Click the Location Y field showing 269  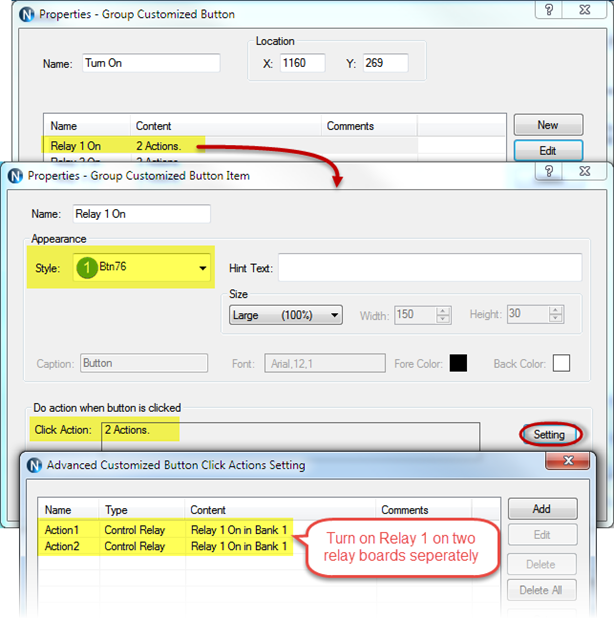tap(385, 63)
